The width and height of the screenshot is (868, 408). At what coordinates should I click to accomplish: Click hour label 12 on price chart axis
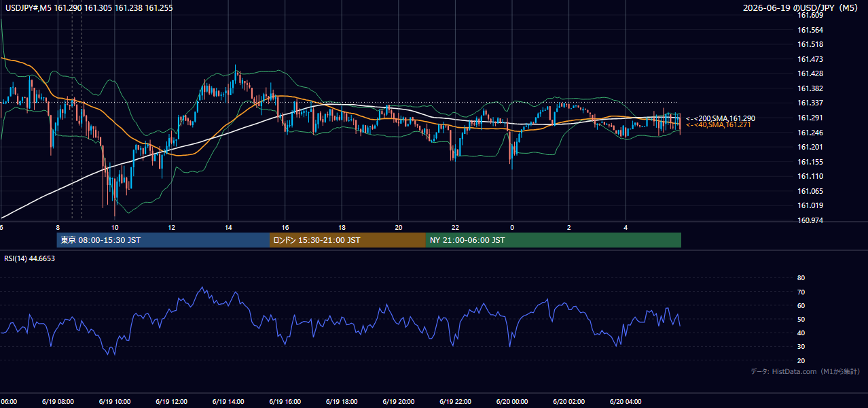(x=171, y=228)
